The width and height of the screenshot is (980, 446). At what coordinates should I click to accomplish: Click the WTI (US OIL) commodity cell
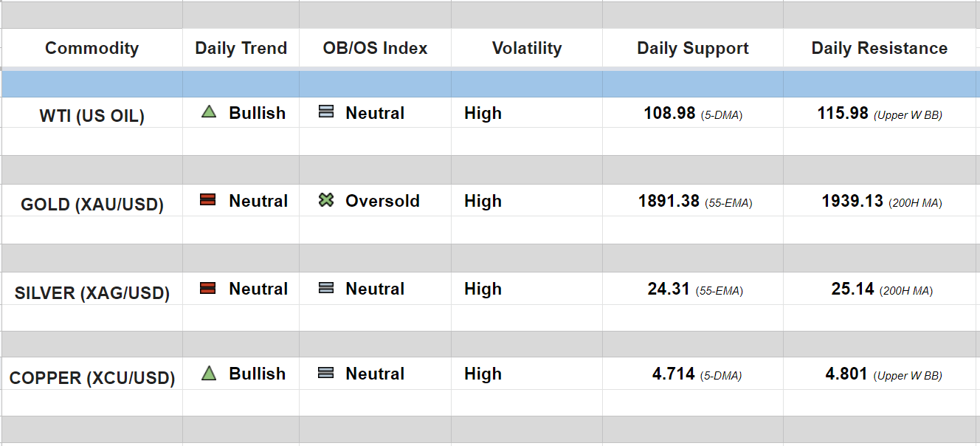[92, 116]
